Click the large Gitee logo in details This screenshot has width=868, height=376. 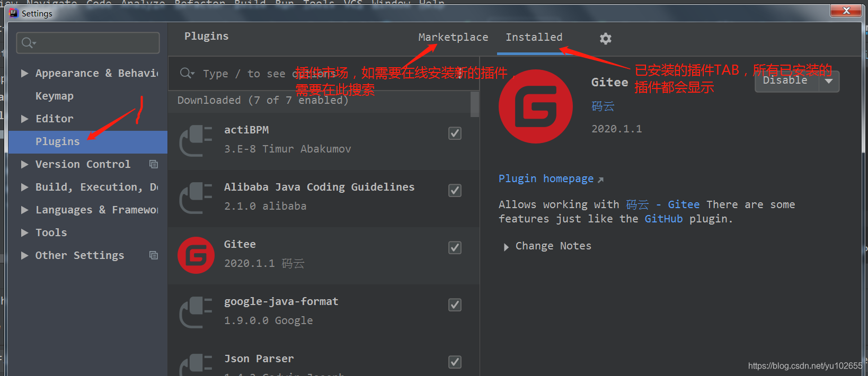tap(536, 106)
